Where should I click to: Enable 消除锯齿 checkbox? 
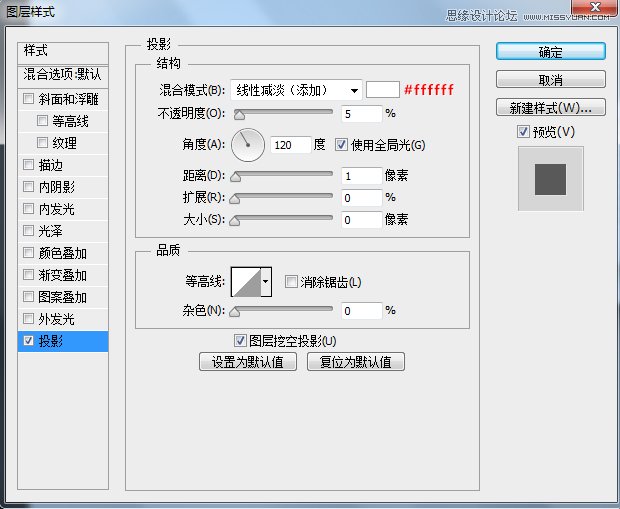[291, 282]
